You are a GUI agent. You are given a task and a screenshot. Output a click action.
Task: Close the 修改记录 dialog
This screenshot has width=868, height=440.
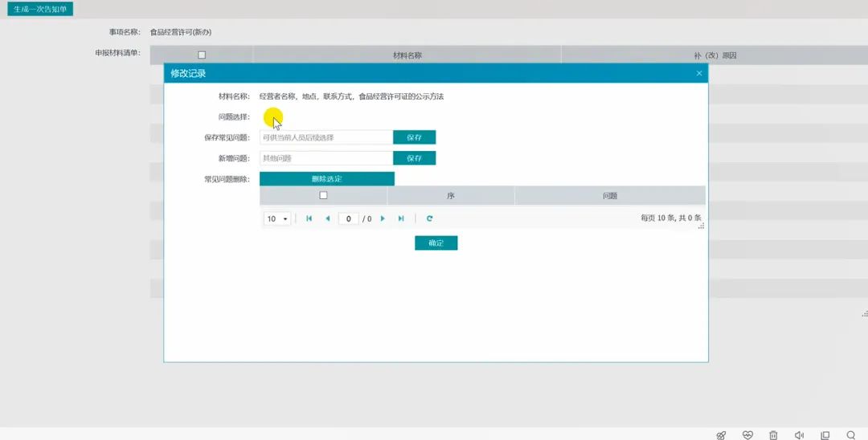(x=699, y=73)
